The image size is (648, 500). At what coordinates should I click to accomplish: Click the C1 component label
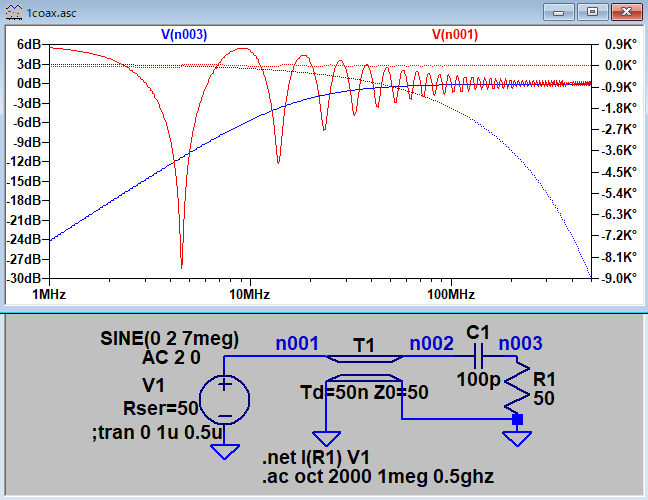pos(478,333)
